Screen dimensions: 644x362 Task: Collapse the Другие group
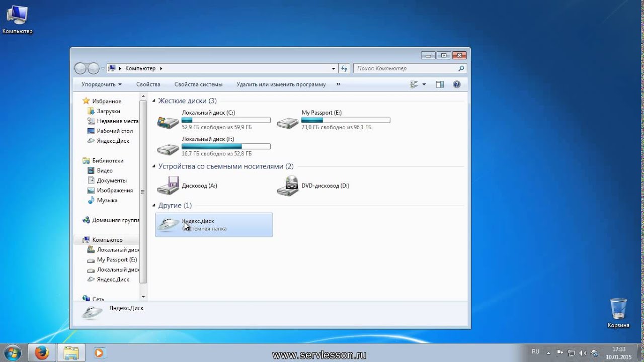(154, 206)
